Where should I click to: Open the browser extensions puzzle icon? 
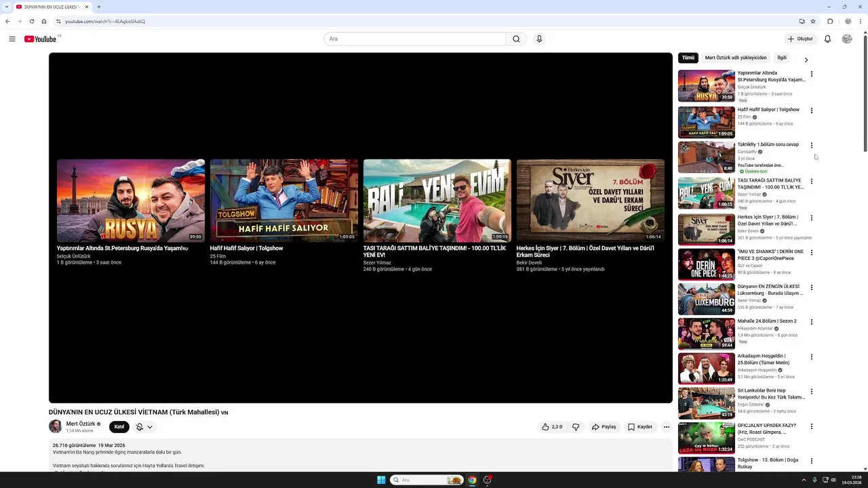point(830,21)
